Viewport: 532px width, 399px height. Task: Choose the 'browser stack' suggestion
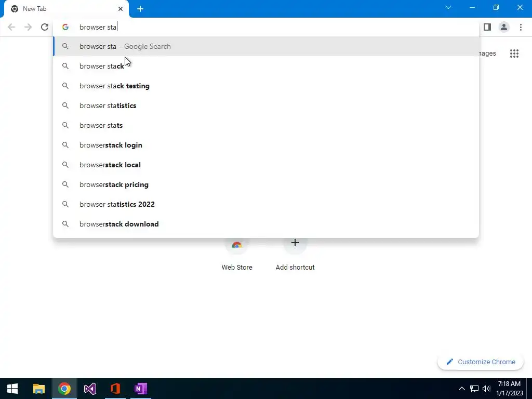(267, 66)
